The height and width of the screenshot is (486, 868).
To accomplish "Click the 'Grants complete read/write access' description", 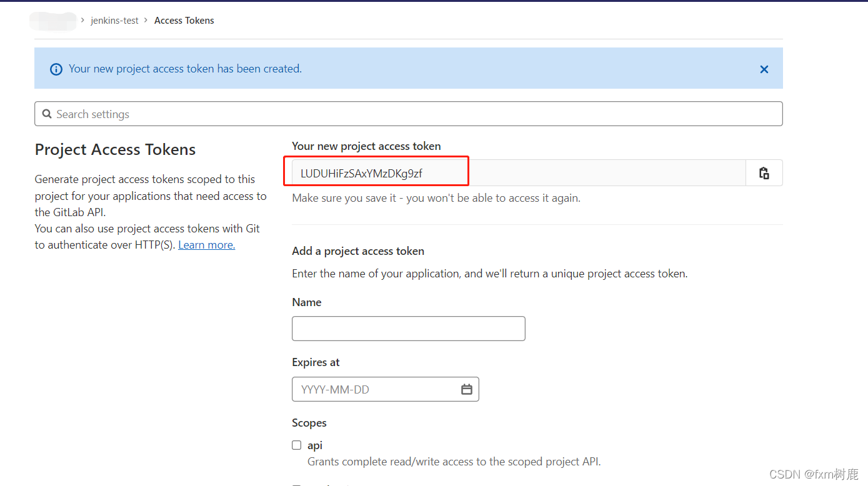I will click(x=454, y=462).
